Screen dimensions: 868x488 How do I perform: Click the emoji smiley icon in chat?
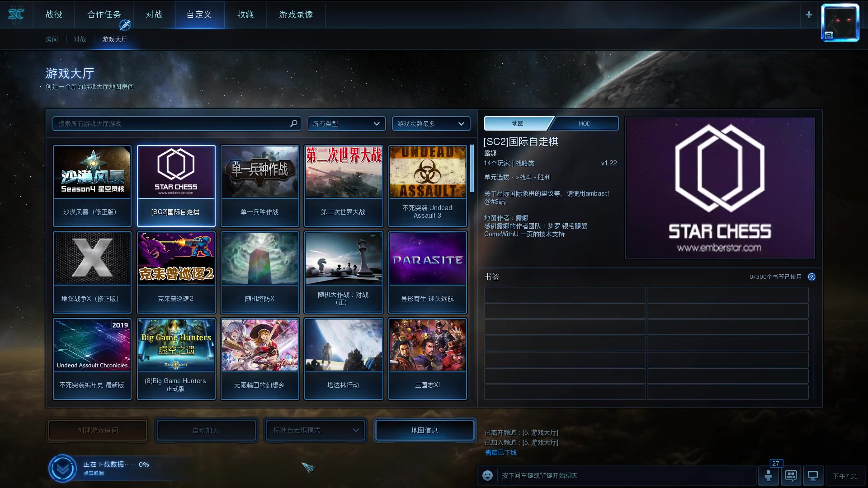[x=487, y=475]
